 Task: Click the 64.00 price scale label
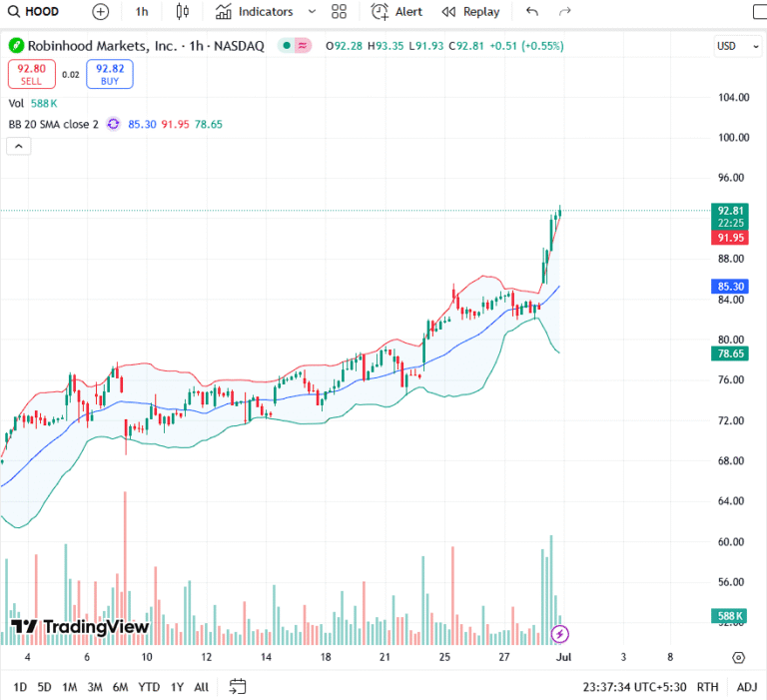pos(731,501)
